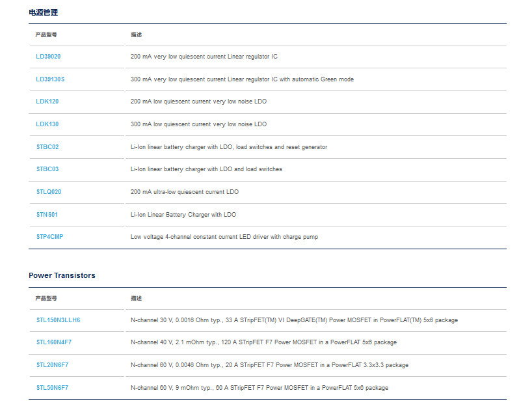The image size is (532, 410).
Task: Click the 描述 header in 电源管理 table
Action: coord(137,34)
